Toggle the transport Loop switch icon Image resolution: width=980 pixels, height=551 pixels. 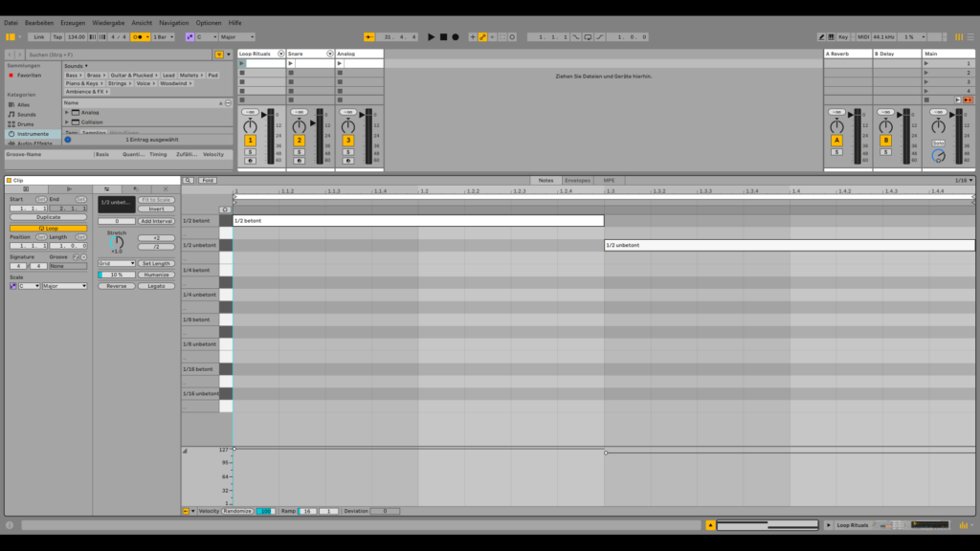click(588, 37)
